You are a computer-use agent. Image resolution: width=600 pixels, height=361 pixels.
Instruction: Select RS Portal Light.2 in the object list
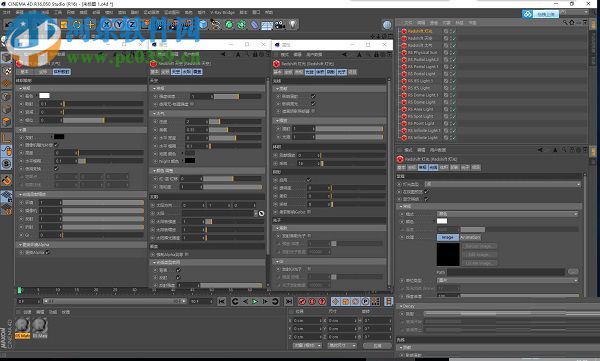(x=423, y=60)
